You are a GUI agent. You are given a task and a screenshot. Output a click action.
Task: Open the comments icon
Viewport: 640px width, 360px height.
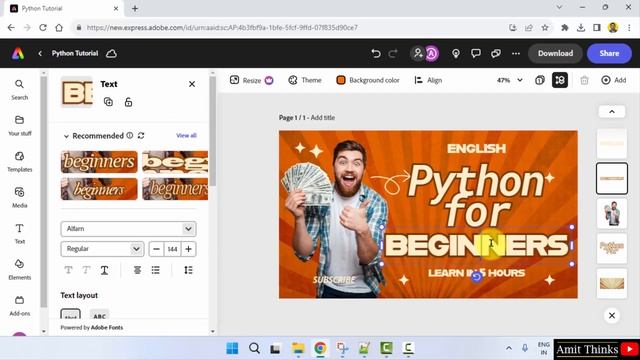(x=476, y=53)
